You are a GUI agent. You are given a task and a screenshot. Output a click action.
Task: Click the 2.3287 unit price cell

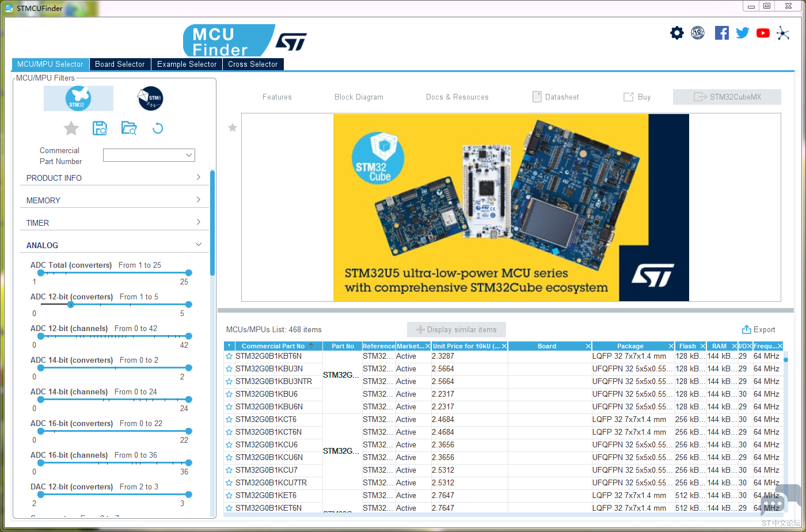(469, 356)
